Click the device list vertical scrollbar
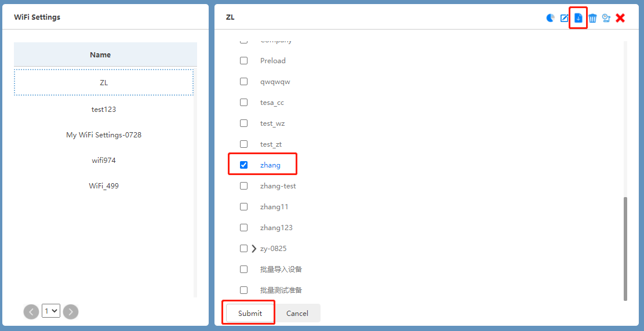Image resolution: width=644 pixels, height=331 pixels. (x=625, y=248)
